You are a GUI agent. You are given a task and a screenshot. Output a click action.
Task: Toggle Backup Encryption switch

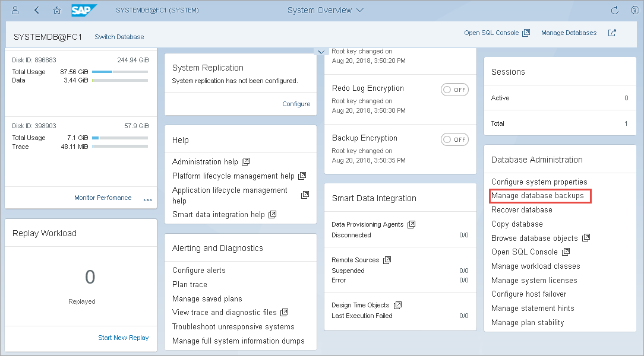tap(454, 139)
